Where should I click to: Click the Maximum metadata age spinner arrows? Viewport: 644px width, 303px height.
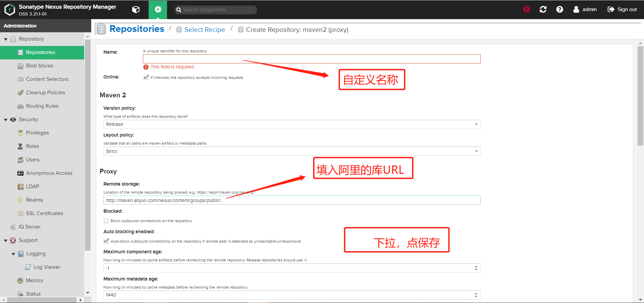click(x=476, y=295)
